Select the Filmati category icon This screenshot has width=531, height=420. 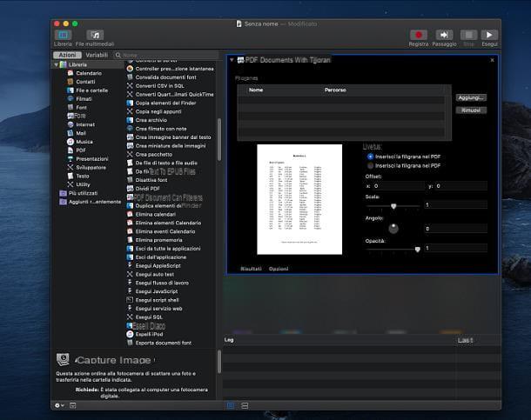(x=71, y=99)
